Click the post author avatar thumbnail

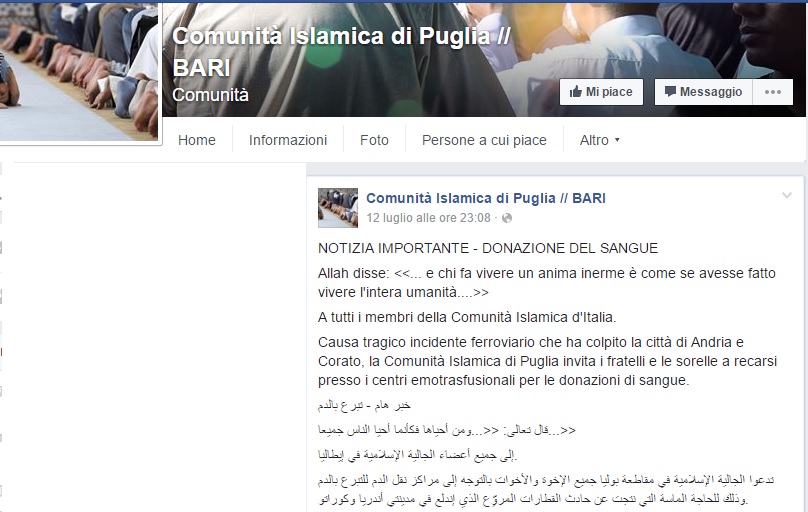(338, 208)
